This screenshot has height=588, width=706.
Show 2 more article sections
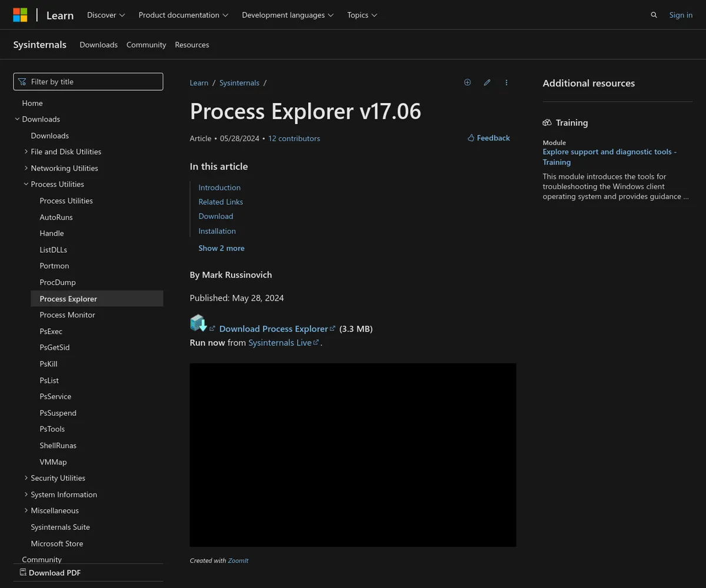tap(221, 248)
